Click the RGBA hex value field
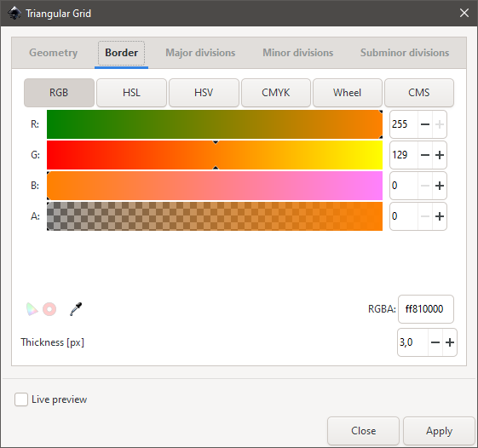The image size is (478, 448). pos(425,309)
